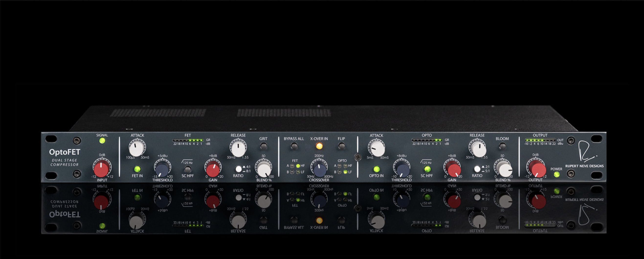Click the lit FET HF indicator LED

coord(298,166)
